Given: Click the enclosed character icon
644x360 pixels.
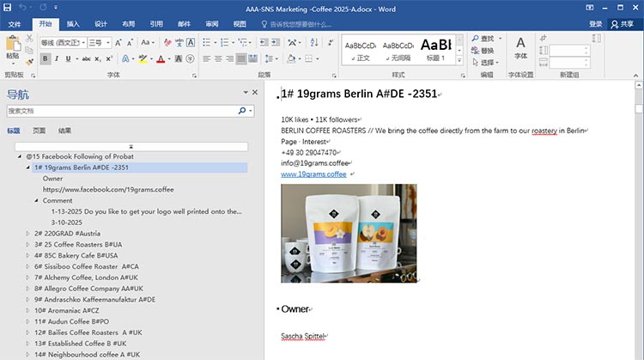Looking at the screenshot, I should tap(190, 58).
